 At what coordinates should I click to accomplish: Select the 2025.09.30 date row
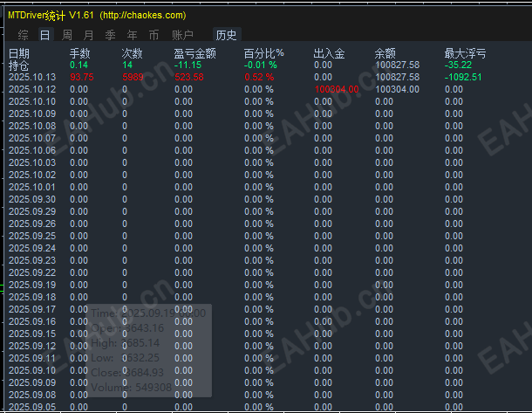pos(32,199)
